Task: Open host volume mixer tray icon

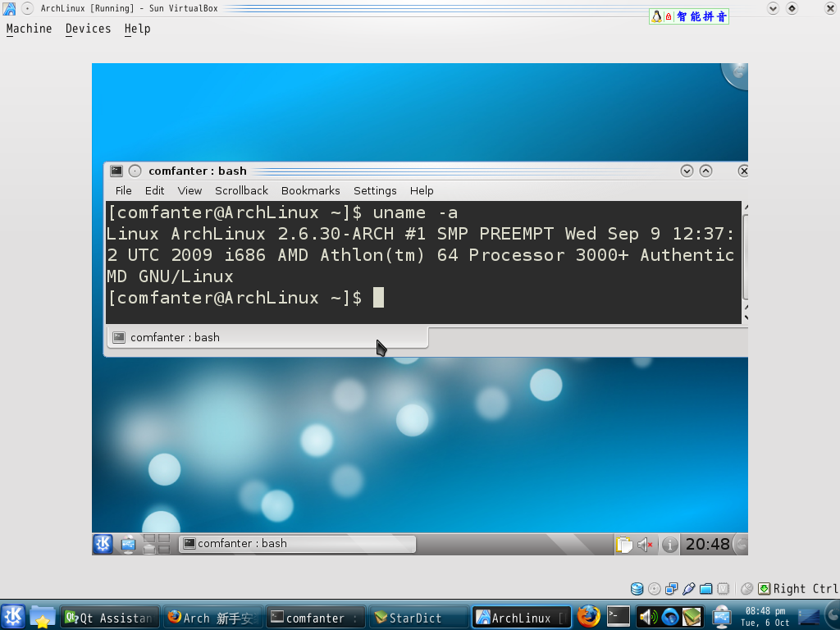Action: point(648,617)
